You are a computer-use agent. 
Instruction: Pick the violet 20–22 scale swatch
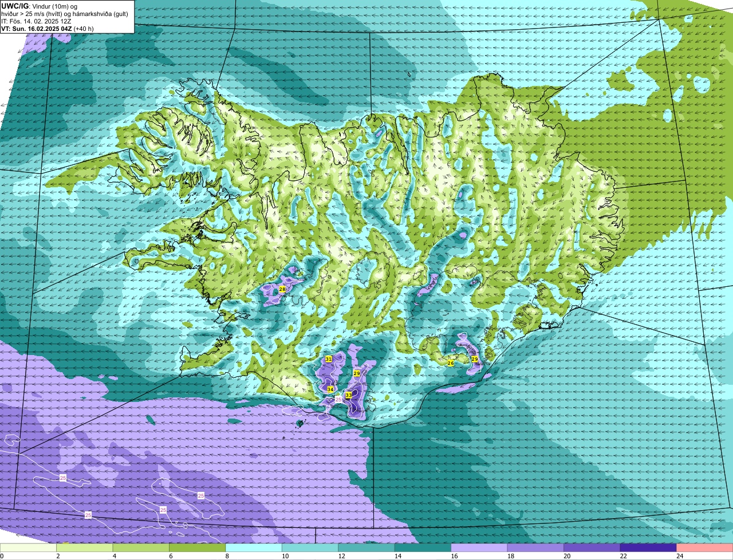592,548
